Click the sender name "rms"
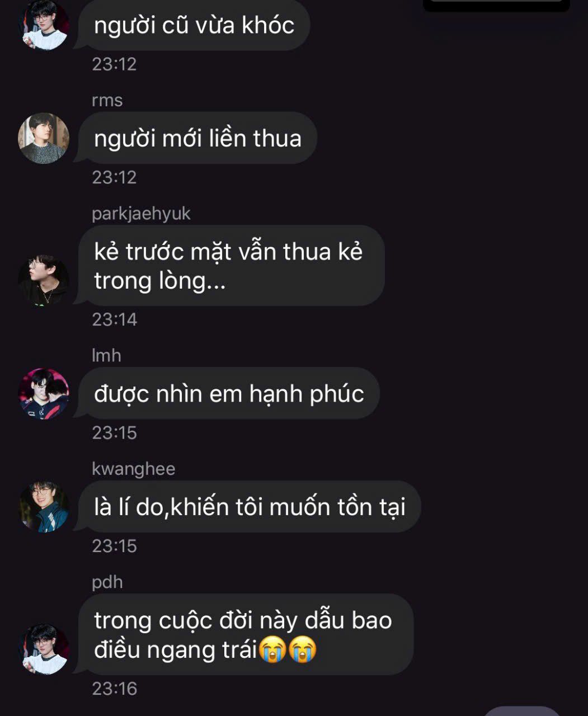Image resolution: width=588 pixels, height=716 pixels. 107,100
